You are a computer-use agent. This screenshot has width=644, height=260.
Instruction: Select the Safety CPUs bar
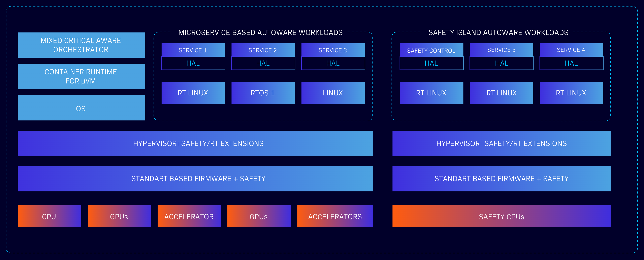(x=502, y=216)
